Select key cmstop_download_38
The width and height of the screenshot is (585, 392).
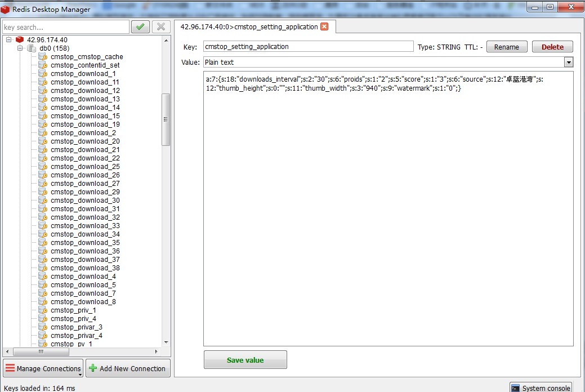point(85,268)
